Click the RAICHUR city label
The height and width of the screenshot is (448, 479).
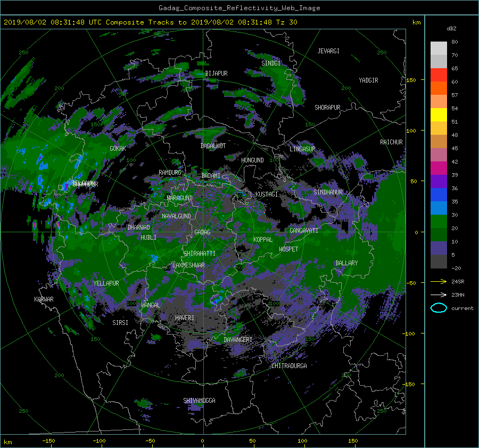pos(391,142)
